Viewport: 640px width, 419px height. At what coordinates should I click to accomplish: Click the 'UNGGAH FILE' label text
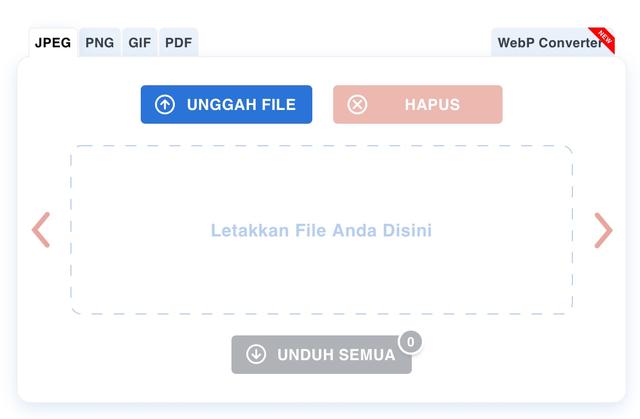click(241, 105)
